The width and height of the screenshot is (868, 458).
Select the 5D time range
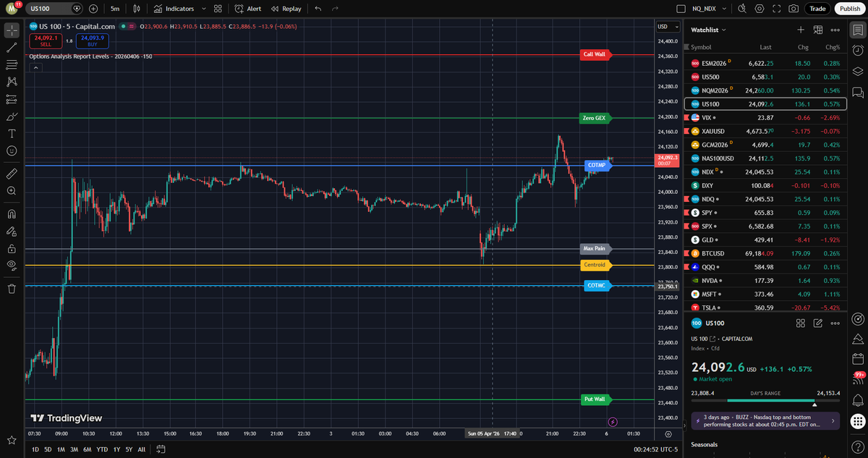coord(48,449)
